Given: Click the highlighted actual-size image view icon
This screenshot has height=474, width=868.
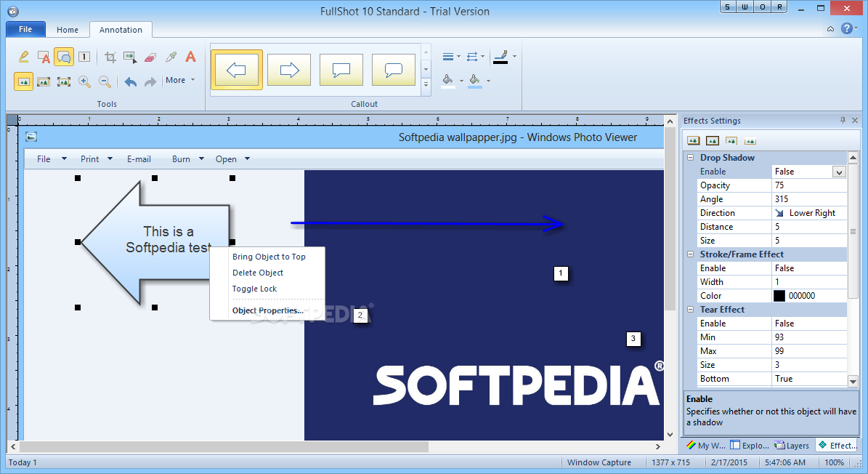Looking at the screenshot, I should 23,82.
